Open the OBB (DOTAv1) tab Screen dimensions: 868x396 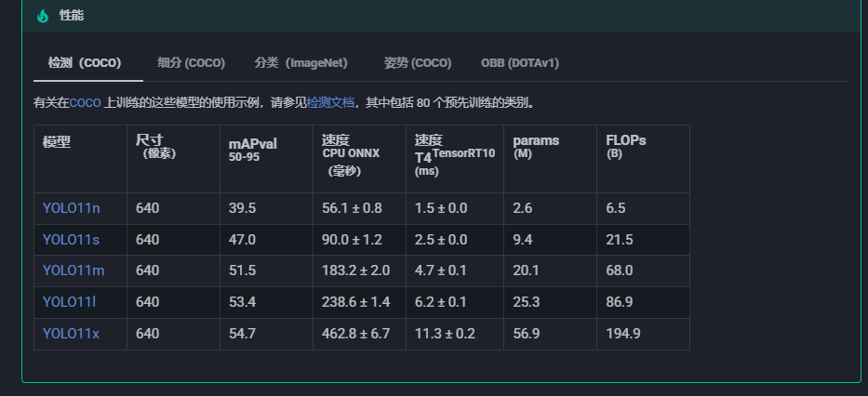520,63
